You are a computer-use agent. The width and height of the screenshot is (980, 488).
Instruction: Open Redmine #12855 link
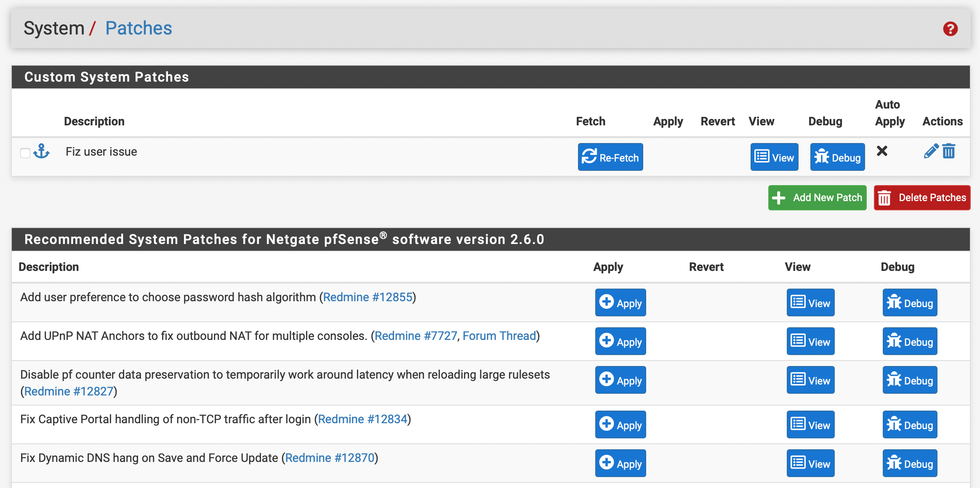click(x=367, y=297)
